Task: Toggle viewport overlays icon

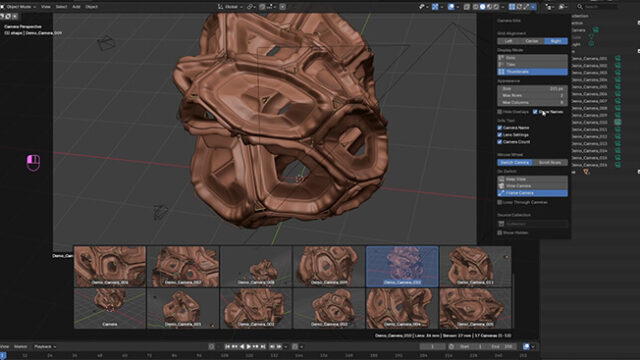Action: click(451, 7)
